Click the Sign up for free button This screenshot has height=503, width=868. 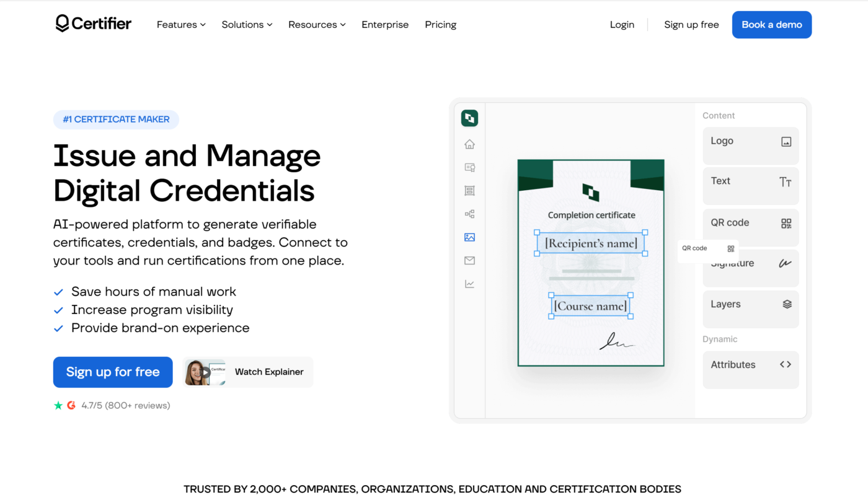pos(113,372)
